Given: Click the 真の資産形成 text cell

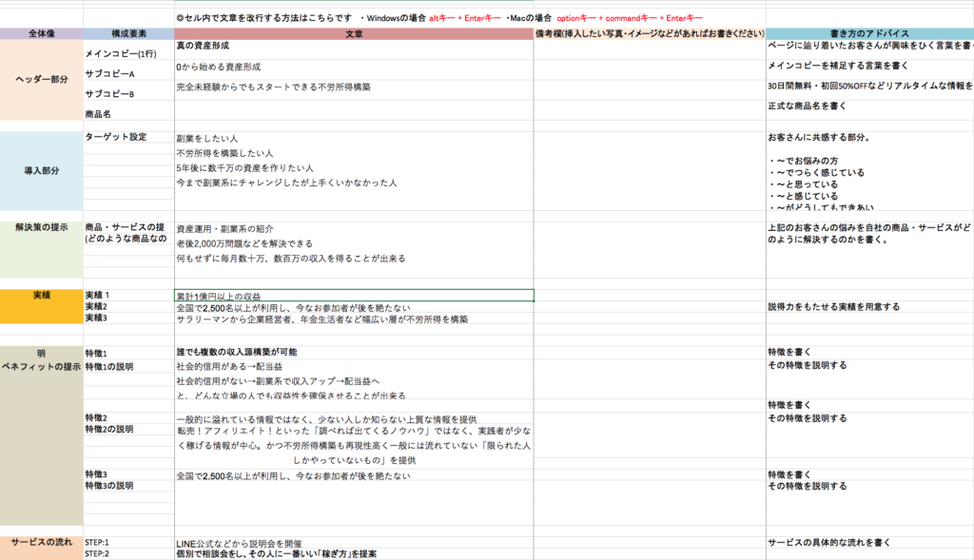Looking at the screenshot, I should 353,46.
